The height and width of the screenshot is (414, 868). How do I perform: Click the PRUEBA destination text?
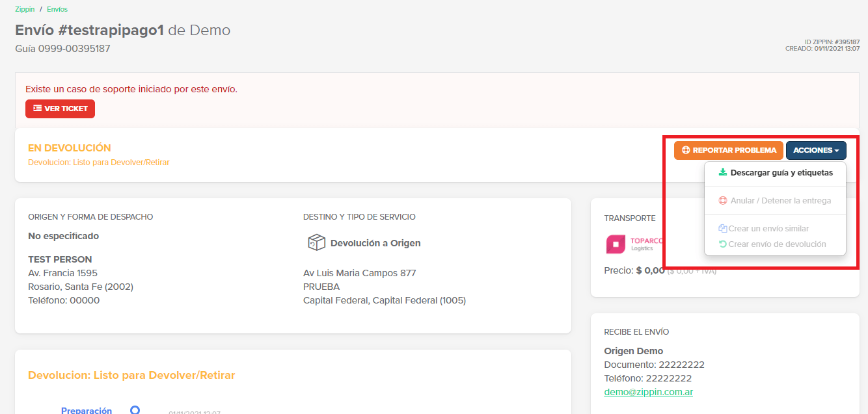(x=321, y=287)
